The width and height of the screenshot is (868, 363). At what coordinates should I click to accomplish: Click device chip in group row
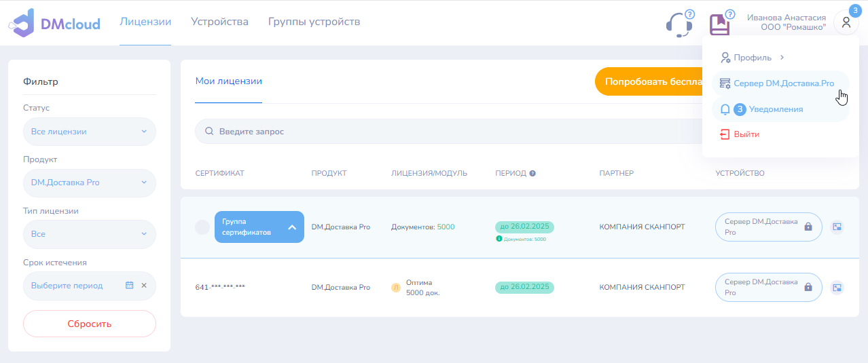pos(768,227)
